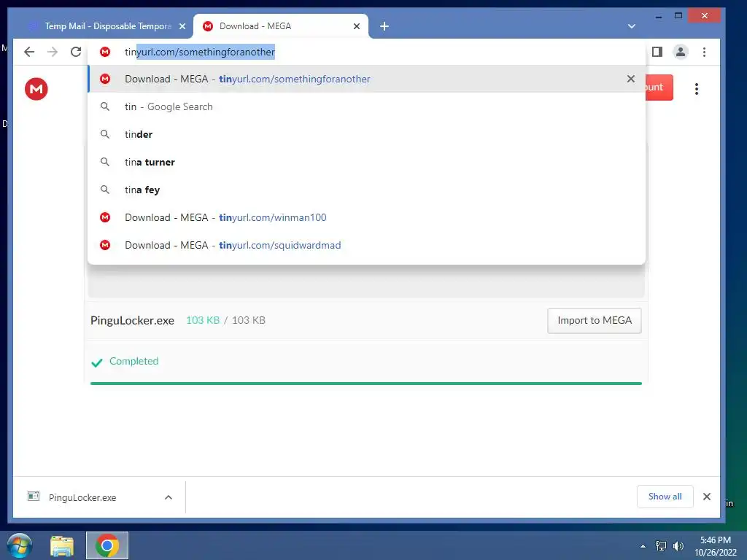Open Chrome side panel icon
This screenshot has width=747, height=560.
click(x=657, y=52)
